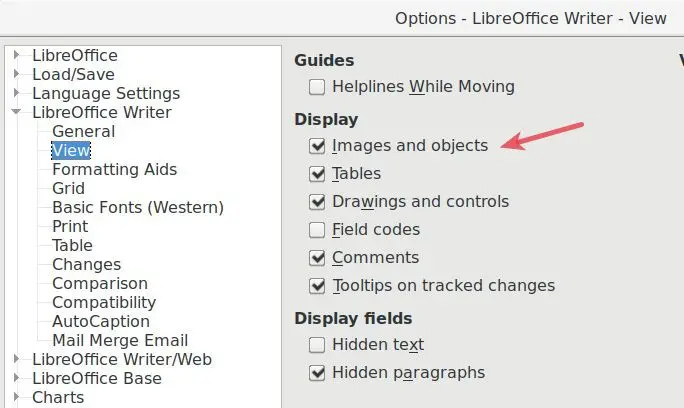Uncheck Hidden paragraphs checkbox
This screenshot has height=408, width=684.
[318, 373]
